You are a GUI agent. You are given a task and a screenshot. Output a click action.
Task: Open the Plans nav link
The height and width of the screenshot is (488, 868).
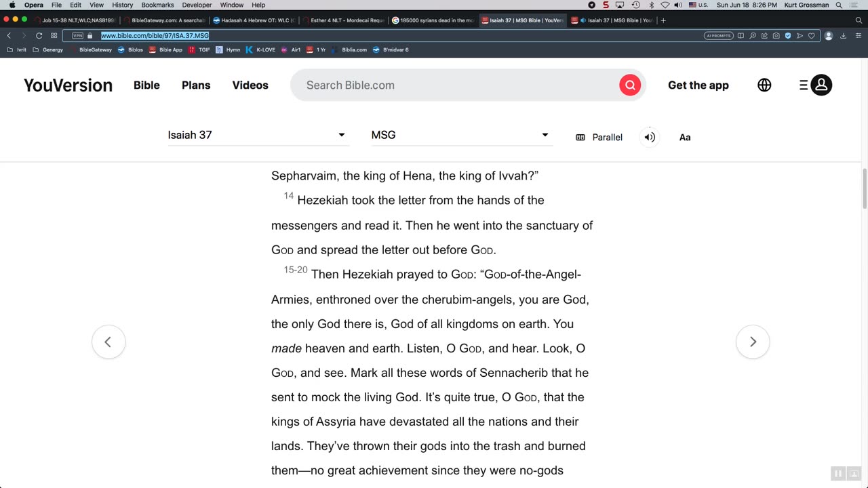click(196, 85)
